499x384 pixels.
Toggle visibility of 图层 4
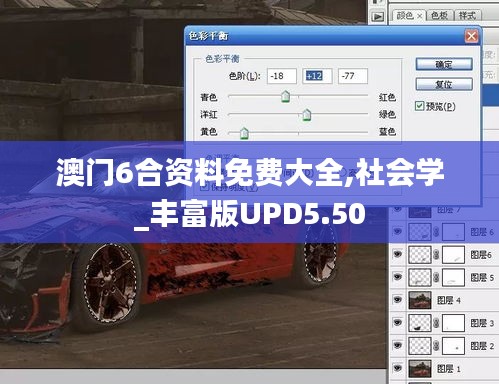coord(397,299)
